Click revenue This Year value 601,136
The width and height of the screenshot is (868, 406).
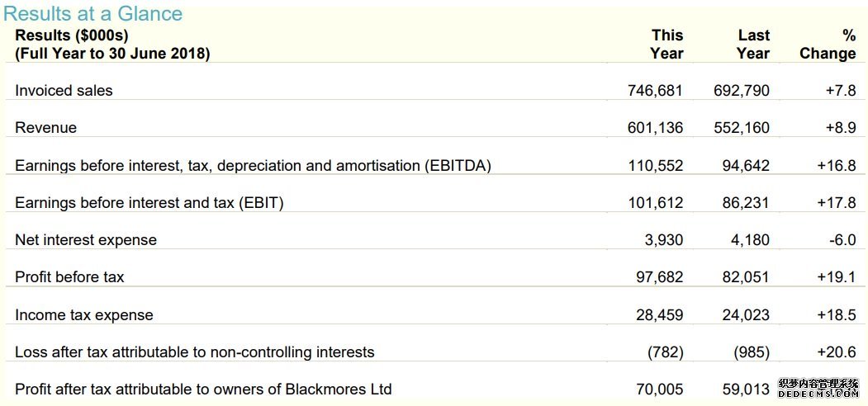click(x=656, y=128)
